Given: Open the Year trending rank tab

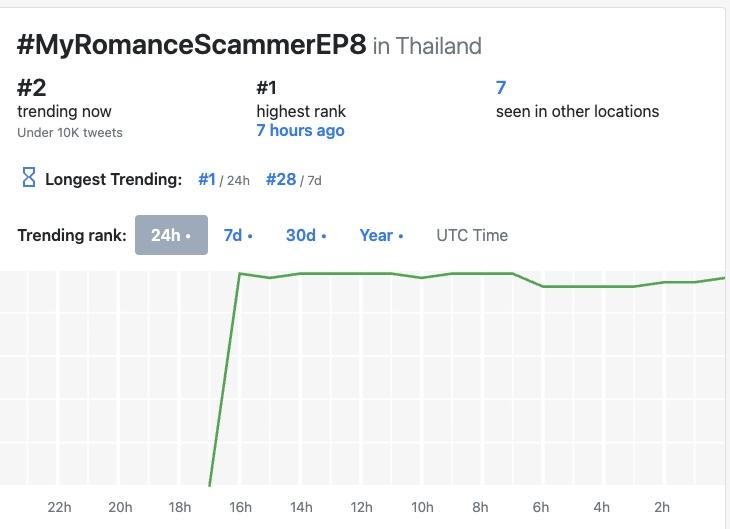Looking at the screenshot, I should click(x=381, y=235).
